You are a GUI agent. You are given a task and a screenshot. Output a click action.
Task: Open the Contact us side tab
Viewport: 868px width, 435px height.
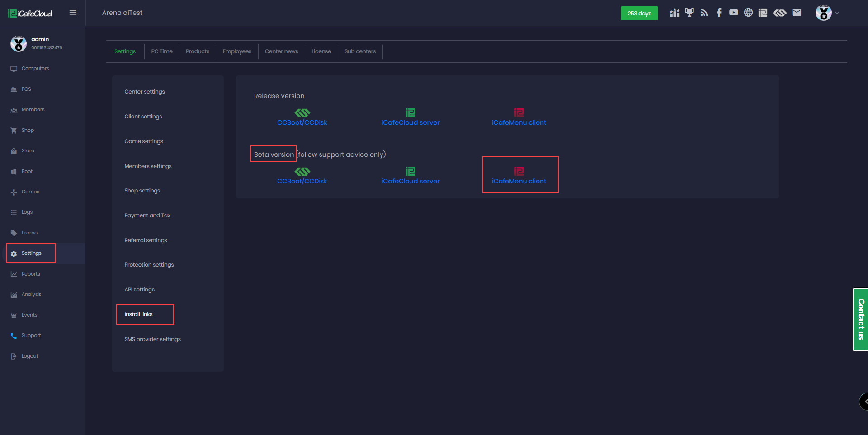860,319
